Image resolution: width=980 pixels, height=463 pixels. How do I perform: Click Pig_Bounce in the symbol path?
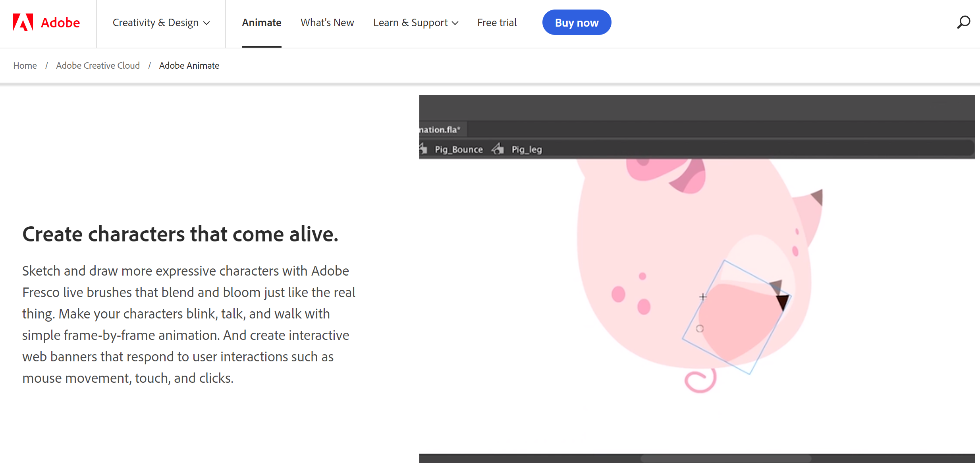pos(459,149)
